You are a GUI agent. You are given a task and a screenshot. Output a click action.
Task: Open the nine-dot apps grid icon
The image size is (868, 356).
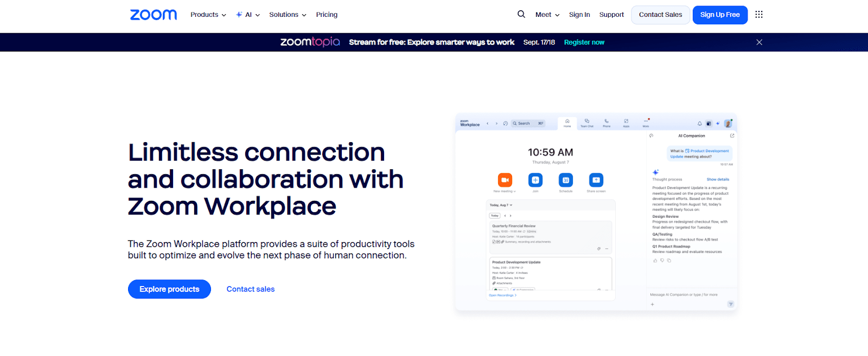pyautogui.click(x=759, y=15)
